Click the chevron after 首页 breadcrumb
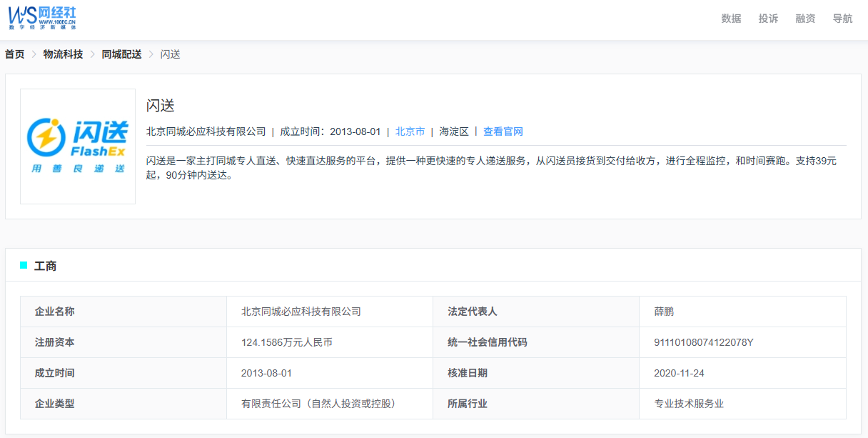The image size is (868, 438). tap(34, 54)
